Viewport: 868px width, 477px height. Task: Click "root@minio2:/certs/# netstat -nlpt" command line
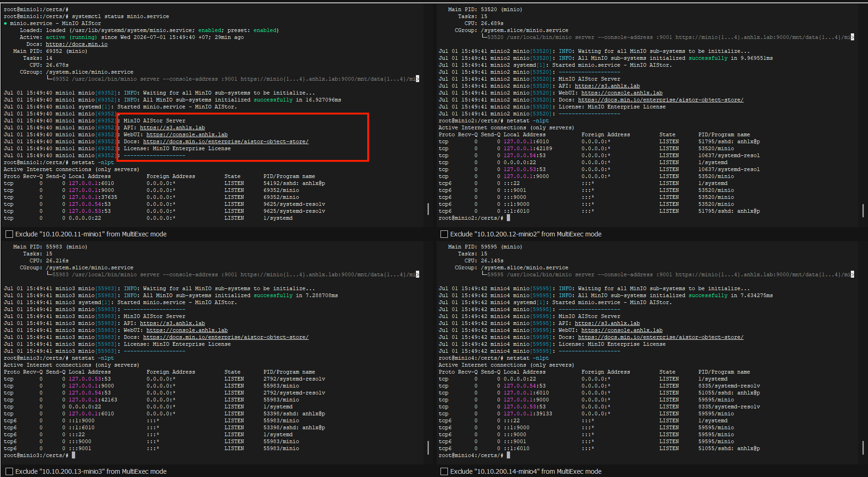pos(494,121)
